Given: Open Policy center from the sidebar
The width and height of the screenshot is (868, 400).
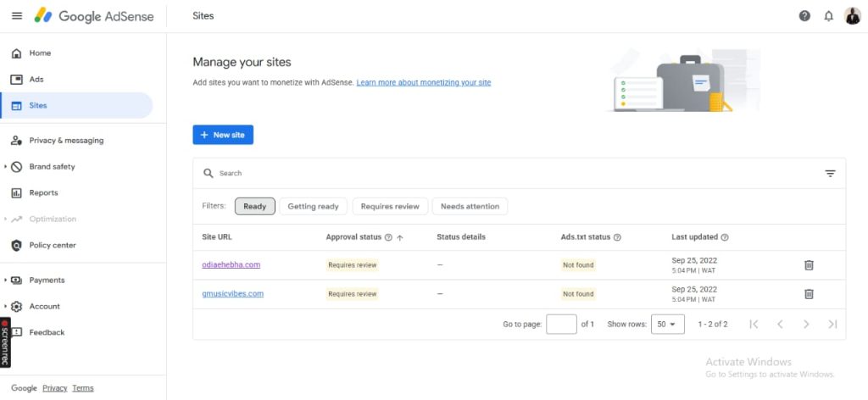Looking at the screenshot, I should click(x=52, y=246).
